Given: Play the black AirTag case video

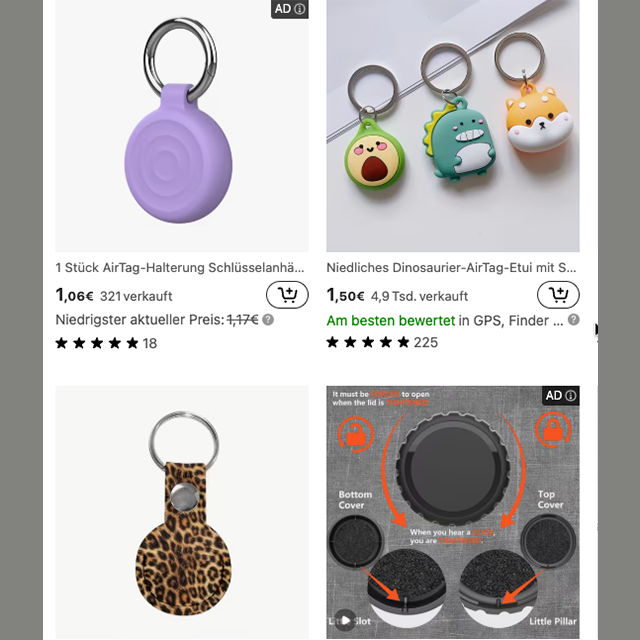Looking at the screenshot, I should (x=345, y=620).
